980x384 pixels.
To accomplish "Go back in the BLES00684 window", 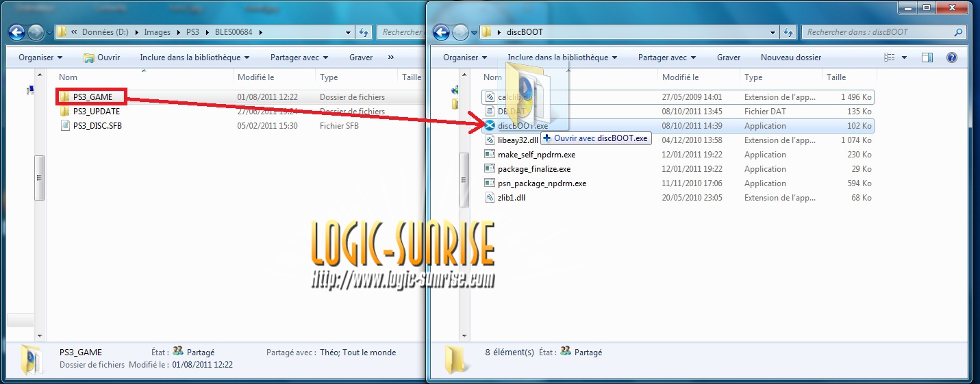I will pos(17,31).
